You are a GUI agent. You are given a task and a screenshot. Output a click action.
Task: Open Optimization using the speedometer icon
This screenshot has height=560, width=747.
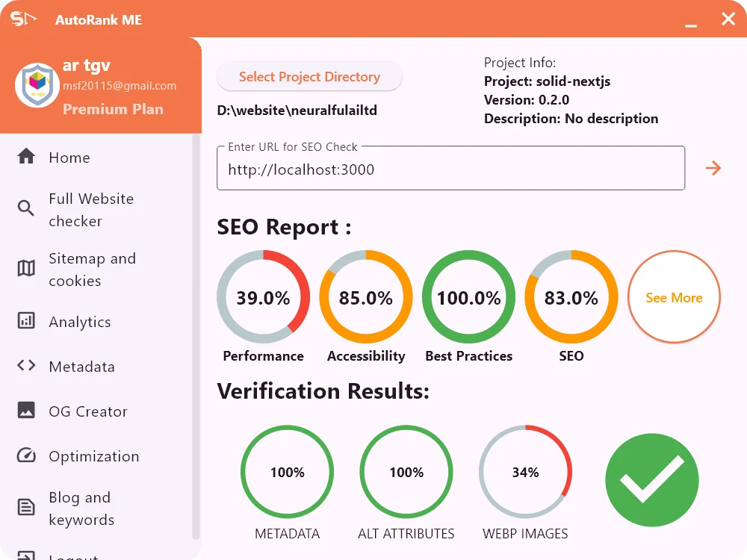click(25, 455)
